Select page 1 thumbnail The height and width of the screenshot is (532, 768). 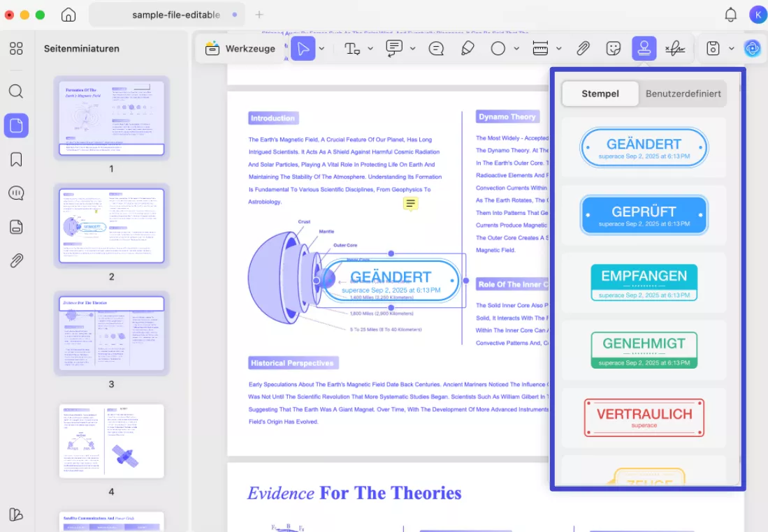coord(112,118)
